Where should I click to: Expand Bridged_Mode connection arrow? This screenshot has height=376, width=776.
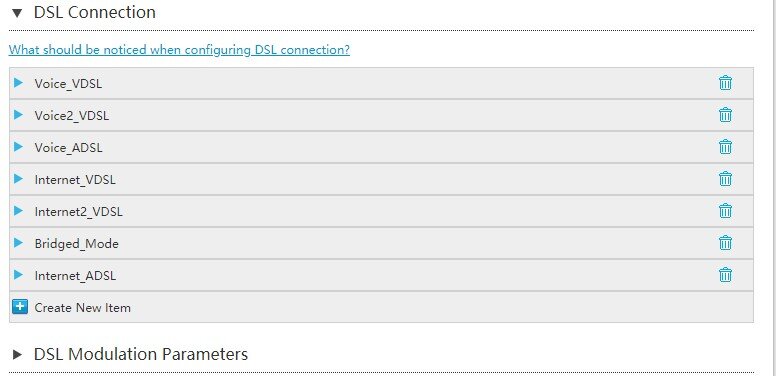coord(19,242)
